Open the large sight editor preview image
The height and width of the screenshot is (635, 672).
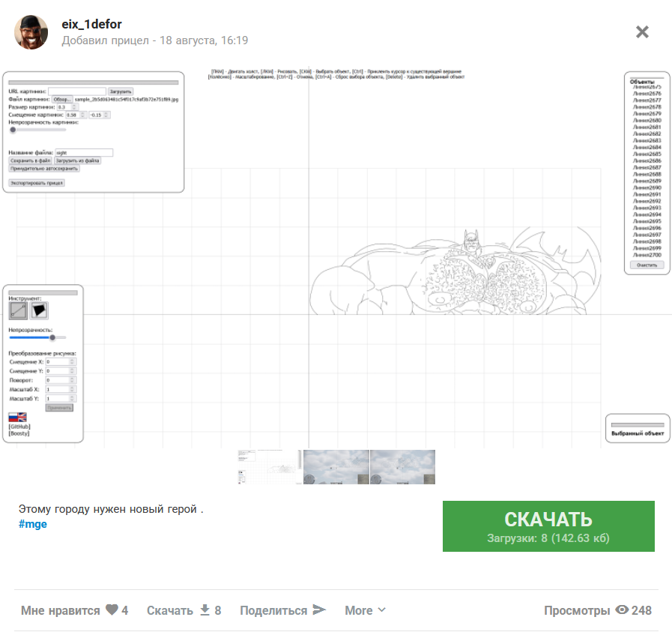click(x=336, y=258)
